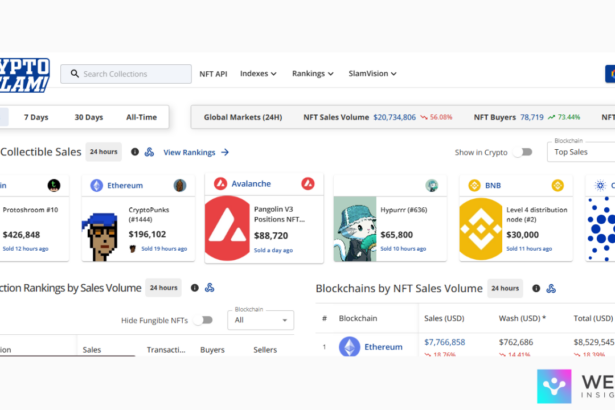Screen dimensions: 615x410
Task: Toggle the Show in Crypto switch
Action: [522, 152]
